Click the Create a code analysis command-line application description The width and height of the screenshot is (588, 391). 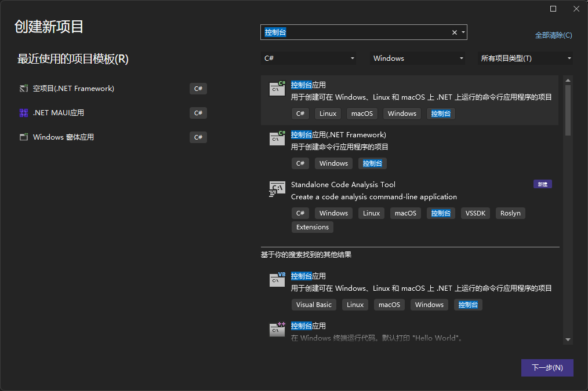pos(374,196)
